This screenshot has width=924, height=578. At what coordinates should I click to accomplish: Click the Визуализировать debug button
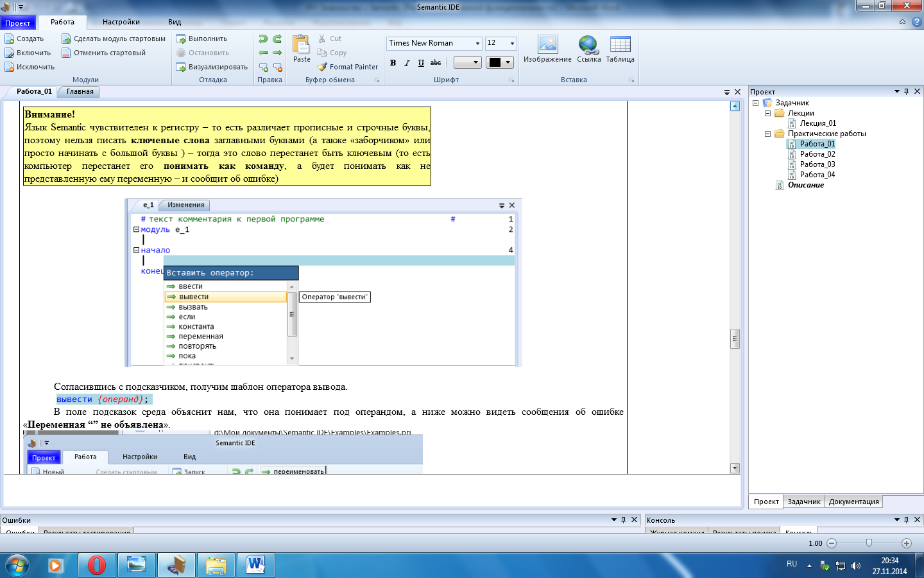tap(212, 67)
